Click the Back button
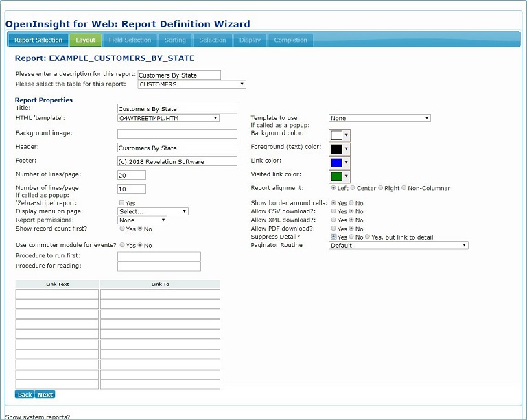Screen dimensions: 527x420 click(x=25, y=395)
